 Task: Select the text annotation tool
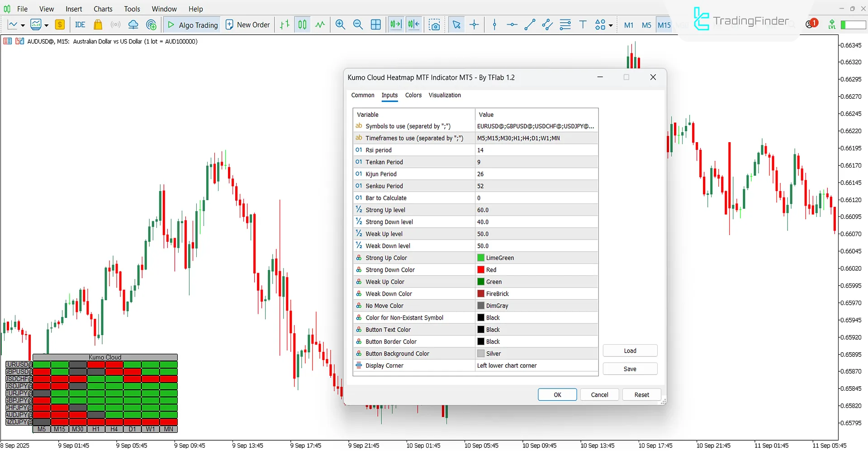tap(583, 24)
